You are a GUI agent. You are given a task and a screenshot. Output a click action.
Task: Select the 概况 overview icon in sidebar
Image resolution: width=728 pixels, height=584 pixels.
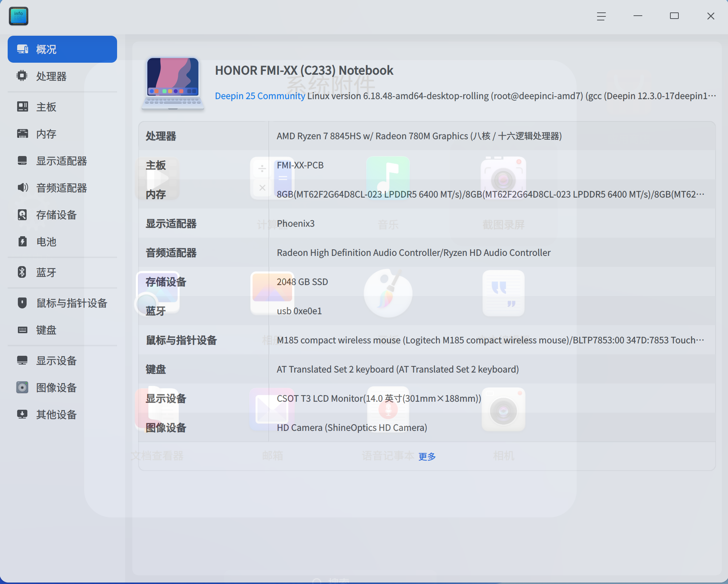(x=23, y=49)
